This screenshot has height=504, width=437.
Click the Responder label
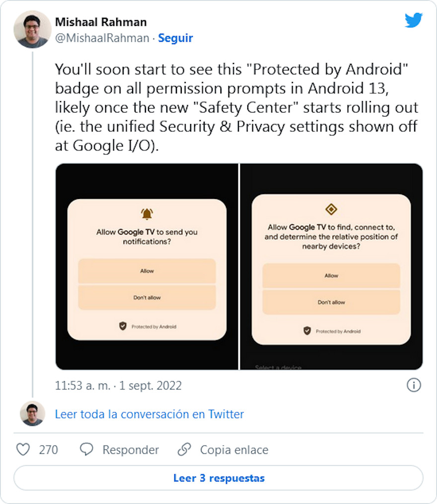tap(131, 450)
